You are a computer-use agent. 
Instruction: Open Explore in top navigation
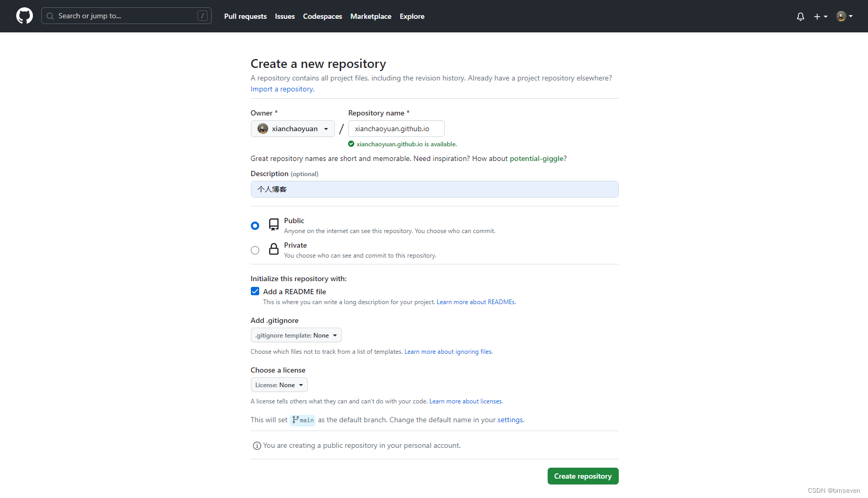coord(412,16)
